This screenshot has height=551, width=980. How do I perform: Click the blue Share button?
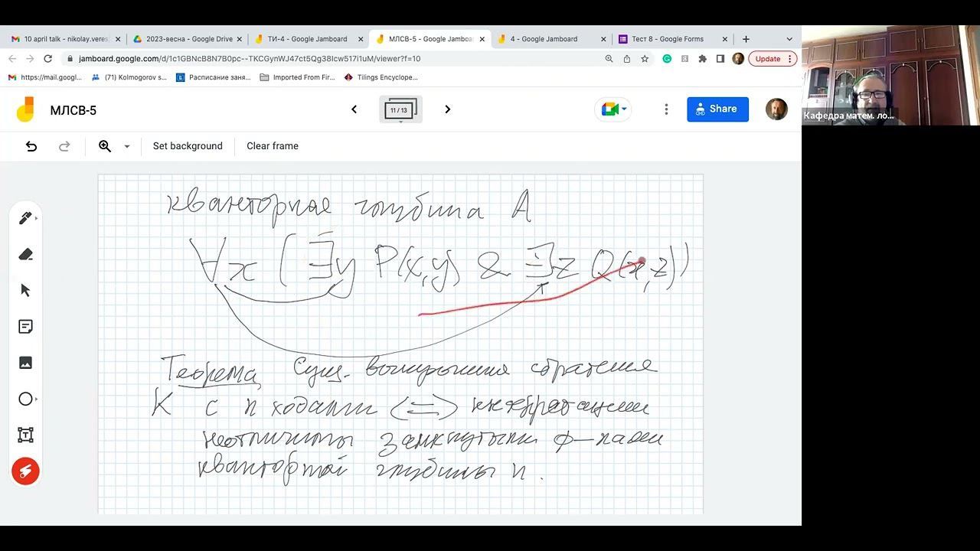[x=717, y=109]
